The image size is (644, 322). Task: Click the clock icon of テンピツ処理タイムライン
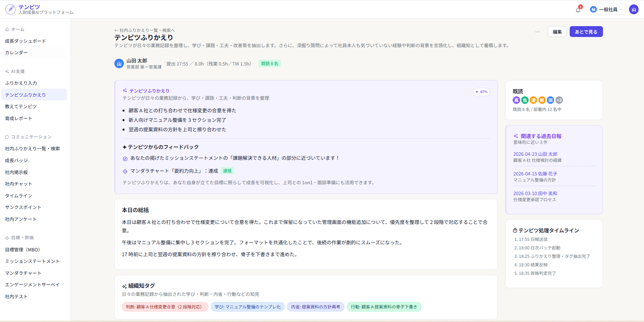click(515, 230)
